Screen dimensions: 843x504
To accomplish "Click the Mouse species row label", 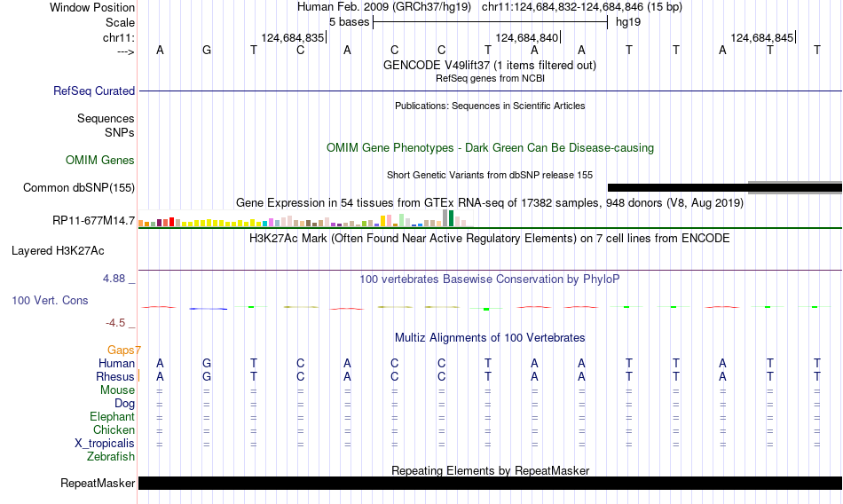I will (117, 390).
